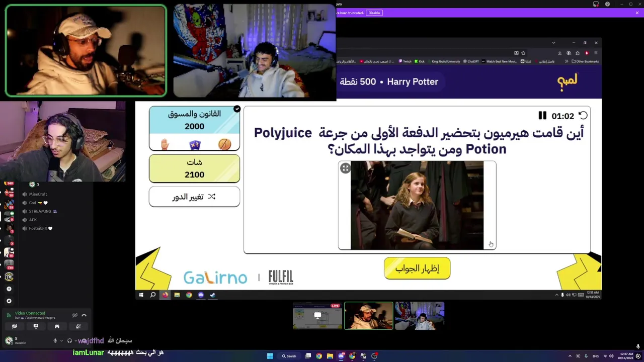Select the LIVE screen share thumbnail
Screen dimensions: 644x362
pos(317,316)
